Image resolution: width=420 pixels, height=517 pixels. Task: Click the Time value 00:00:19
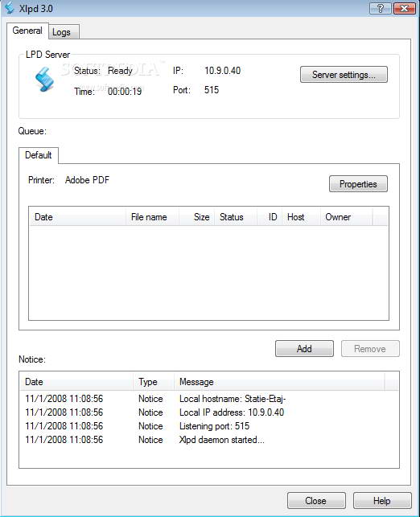pos(125,92)
